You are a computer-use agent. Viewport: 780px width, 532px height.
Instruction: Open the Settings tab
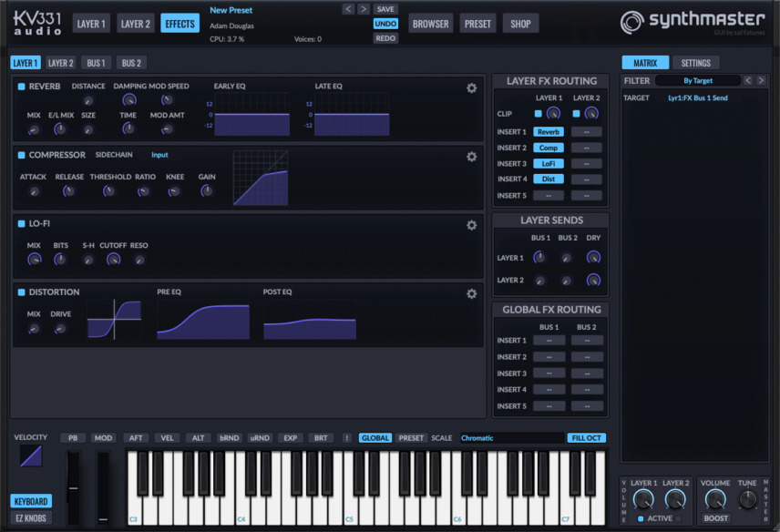[x=696, y=63]
